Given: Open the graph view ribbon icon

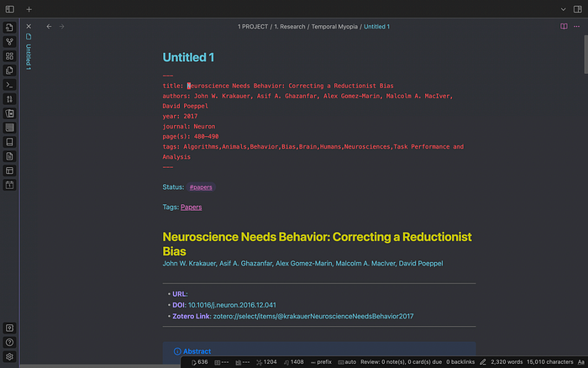Looking at the screenshot, I should coord(9,41).
